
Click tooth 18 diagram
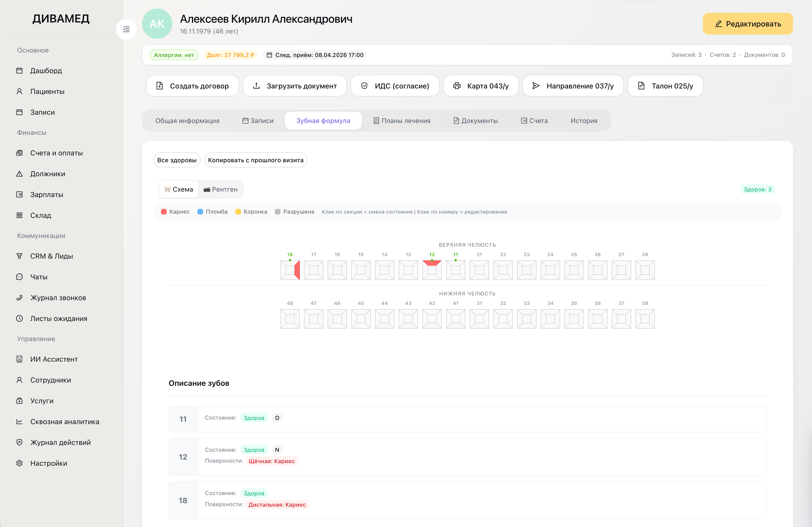click(x=290, y=270)
